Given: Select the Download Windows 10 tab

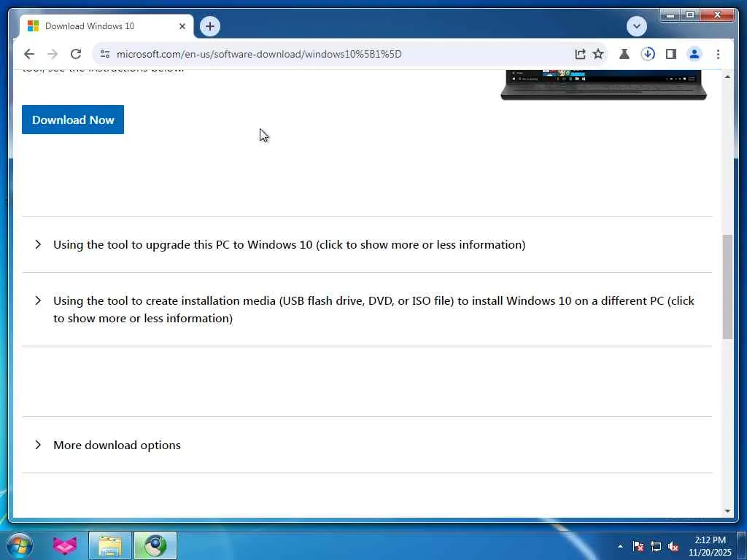Looking at the screenshot, I should 107,26.
